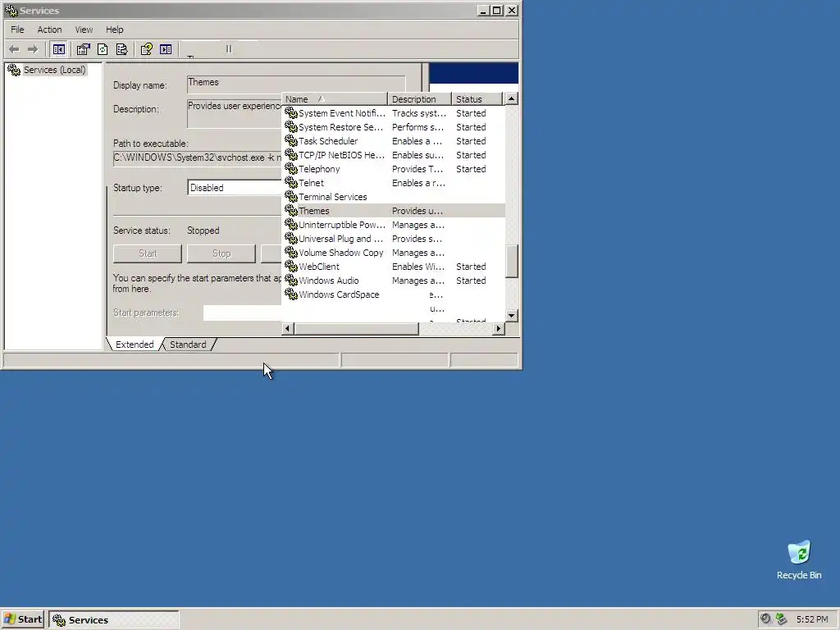Open the Startup type dropdown showing Disabled

(x=234, y=188)
